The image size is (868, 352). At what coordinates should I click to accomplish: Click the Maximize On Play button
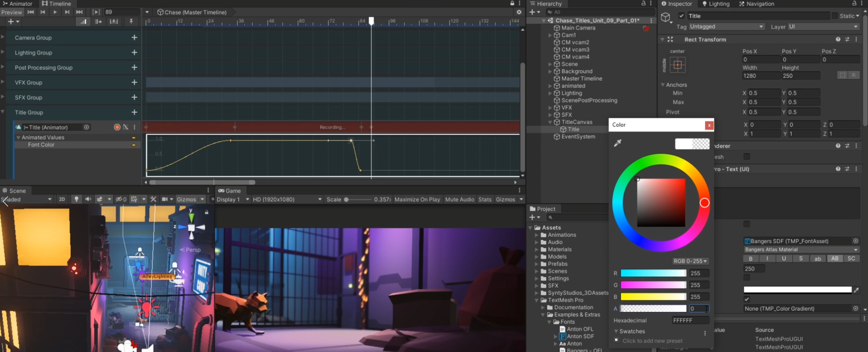click(x=417, y=199)
